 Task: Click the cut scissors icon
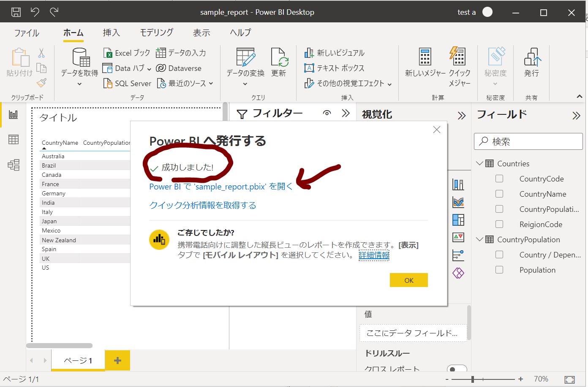(41, 53)
